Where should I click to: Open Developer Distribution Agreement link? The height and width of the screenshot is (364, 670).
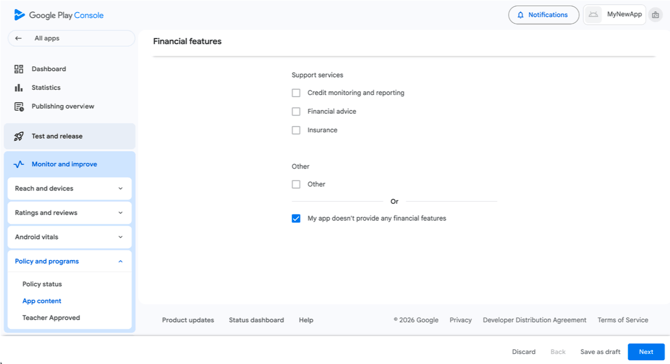[x=535, y=320]
